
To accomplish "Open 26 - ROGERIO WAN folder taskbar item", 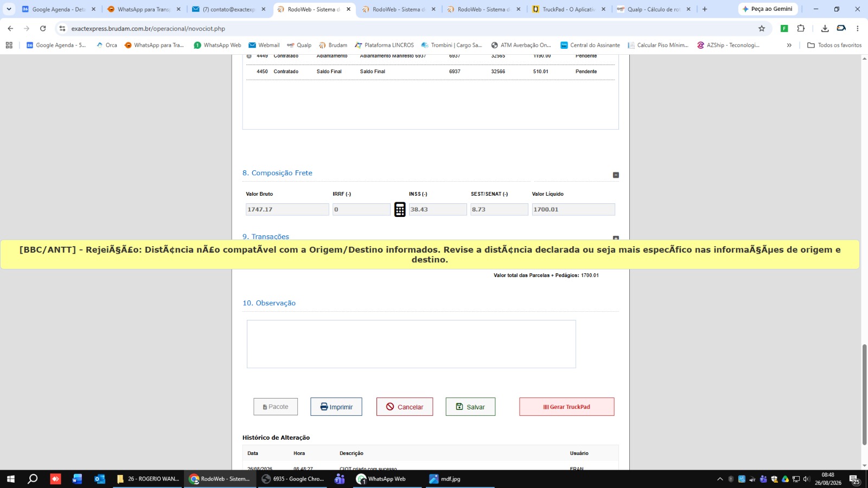I will click(148, 479).
